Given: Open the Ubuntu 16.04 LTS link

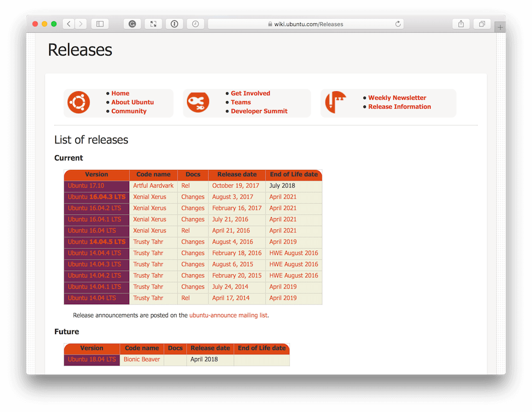Looking at the screenshot, I should pos(92,231).
